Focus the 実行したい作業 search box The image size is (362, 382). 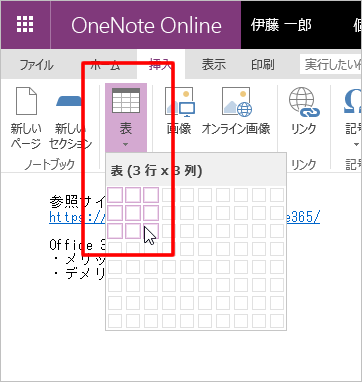click(x=330, y=64)
